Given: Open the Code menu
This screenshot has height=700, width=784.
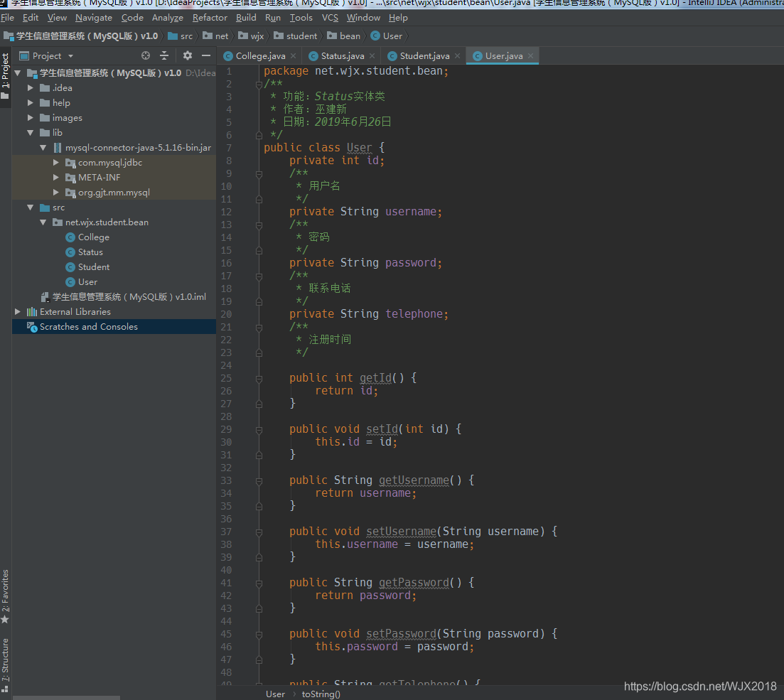Looking at the screenshot, I should pyautogui.click(x=132, y=18).
